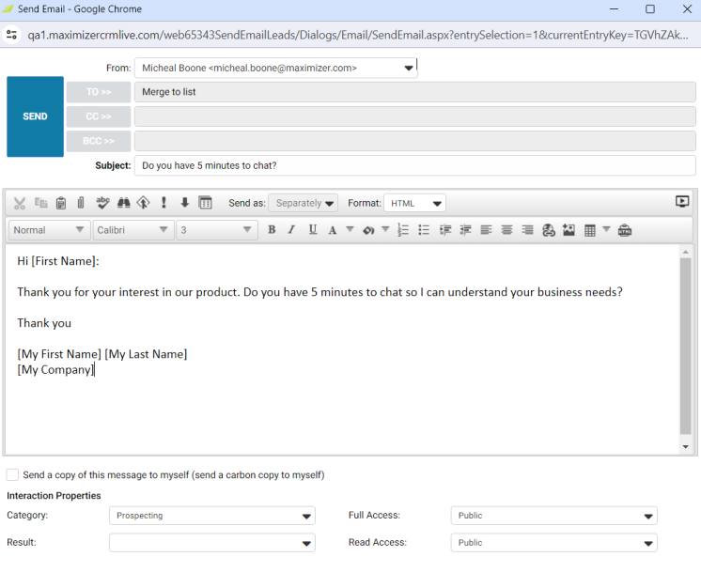Click the message body scrollbar down arrow

coord(685,447)
